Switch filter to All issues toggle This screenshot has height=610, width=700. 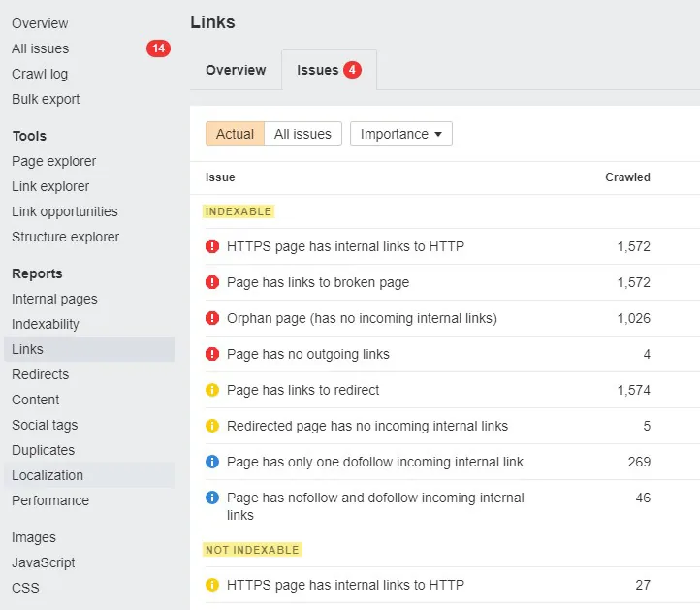click(302, 134)
